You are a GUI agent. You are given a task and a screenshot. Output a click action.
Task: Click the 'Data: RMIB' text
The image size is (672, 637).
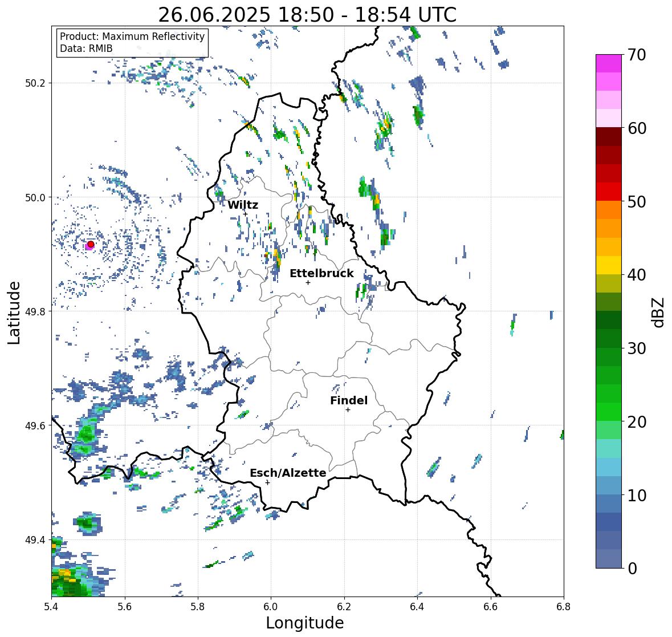coord(86,48)
